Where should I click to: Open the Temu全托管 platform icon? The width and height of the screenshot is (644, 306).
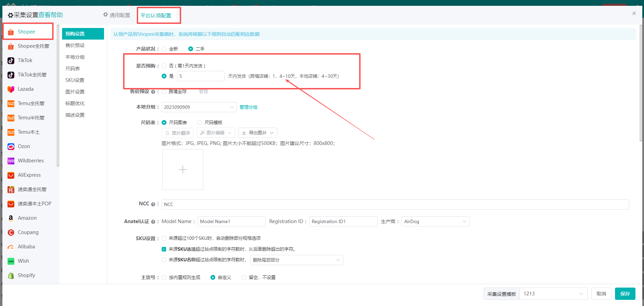[11, 104]
